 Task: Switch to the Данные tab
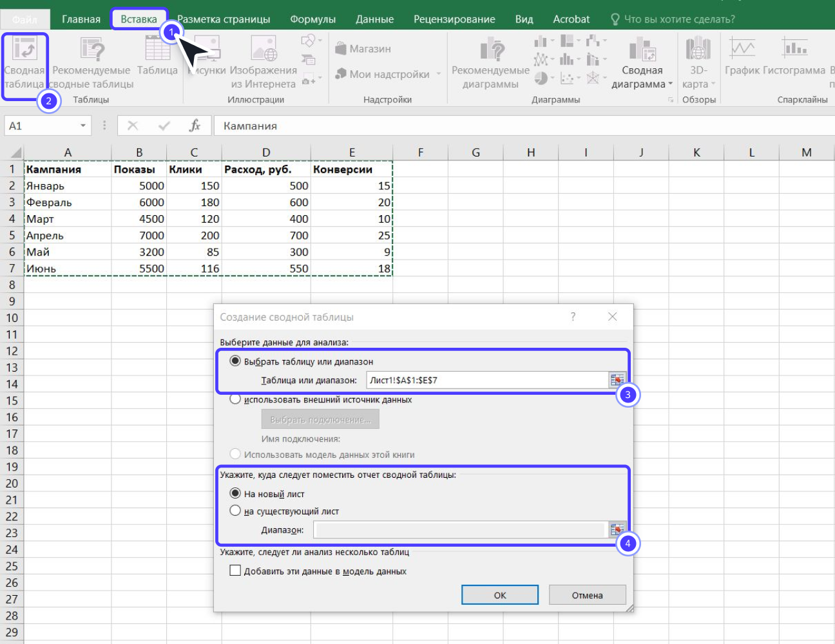tap(374, 19)
